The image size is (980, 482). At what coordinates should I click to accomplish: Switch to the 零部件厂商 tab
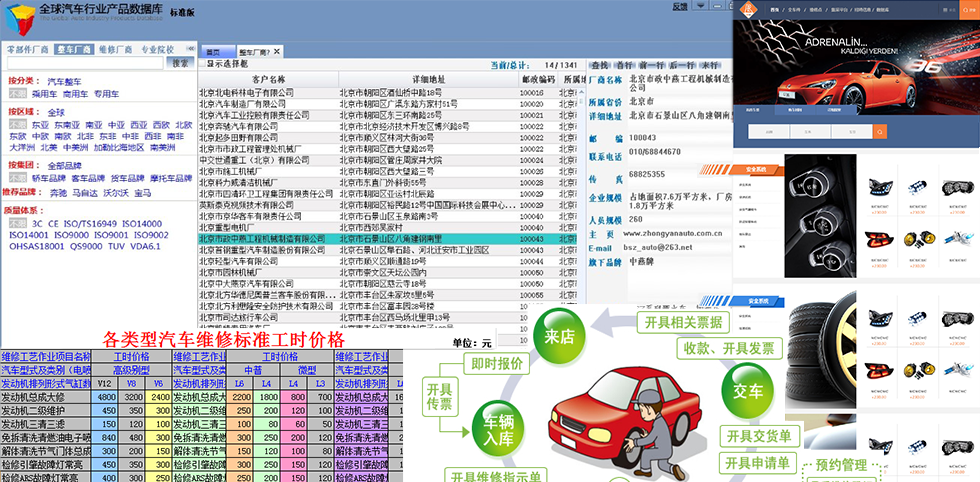point(27,49)
